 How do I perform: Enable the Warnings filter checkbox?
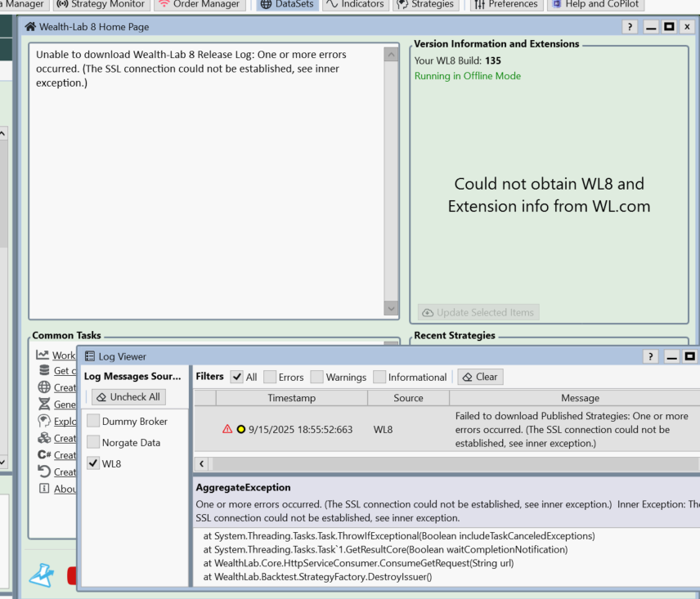click(x=316, y=377)
